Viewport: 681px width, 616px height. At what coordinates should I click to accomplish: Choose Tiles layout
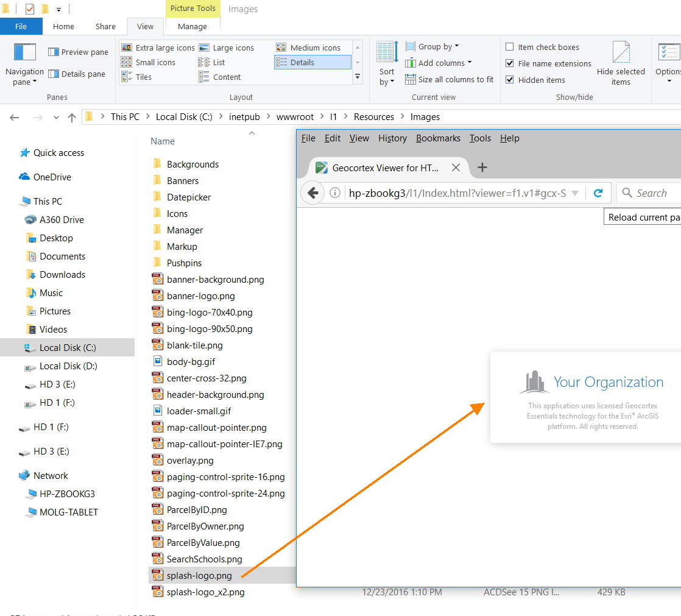[x=137, y=77]
